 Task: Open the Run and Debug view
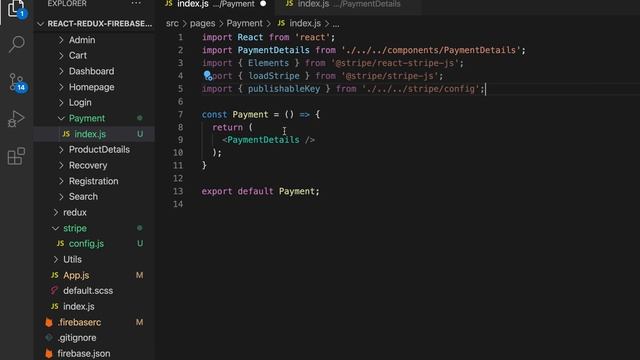point(16,119)
